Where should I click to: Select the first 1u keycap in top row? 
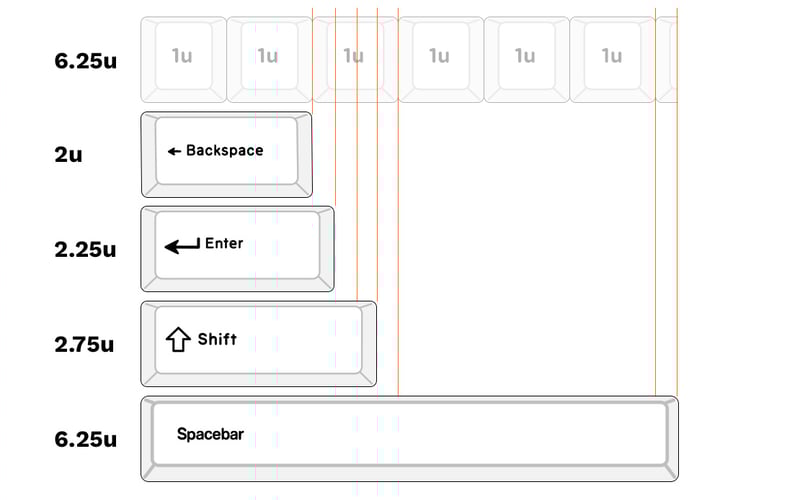[183, 58]
